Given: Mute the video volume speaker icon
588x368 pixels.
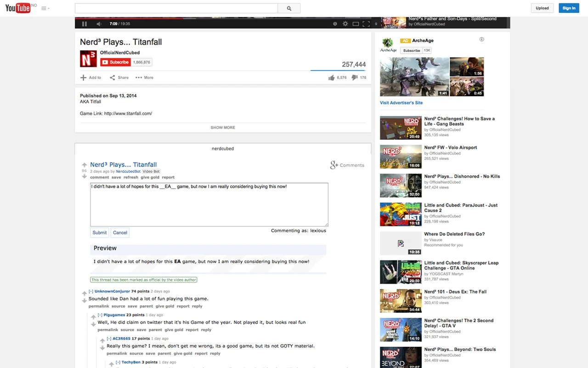Looking at the screenshot, I should tap(99, 23).
